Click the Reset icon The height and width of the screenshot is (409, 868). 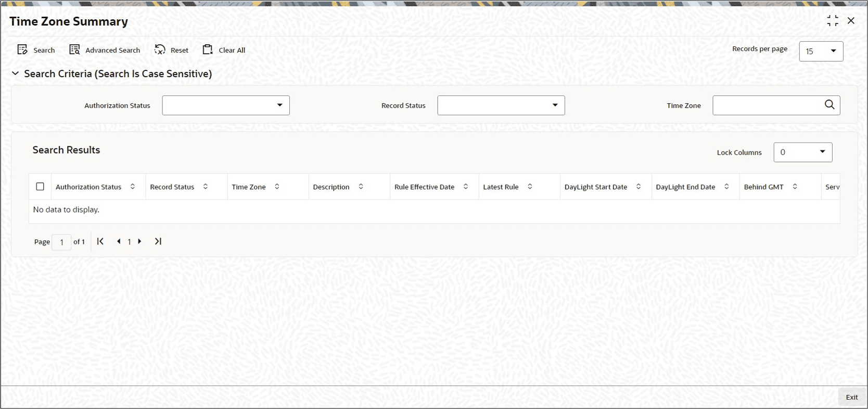(160, 49)
